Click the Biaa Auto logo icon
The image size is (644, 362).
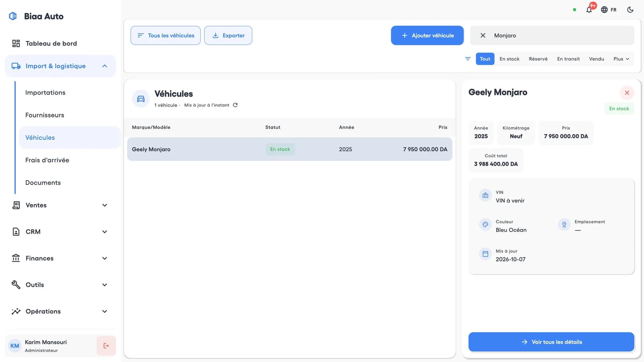pyautogui.click(x=13, y=16)
